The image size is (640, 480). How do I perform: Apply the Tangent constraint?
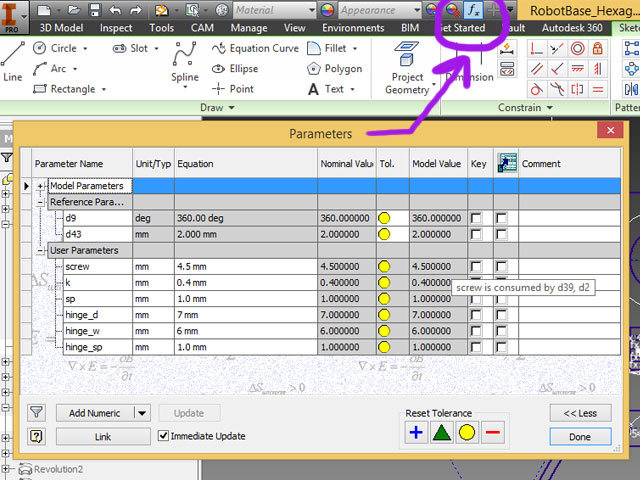pyautogui.click(x=537, y=89)
